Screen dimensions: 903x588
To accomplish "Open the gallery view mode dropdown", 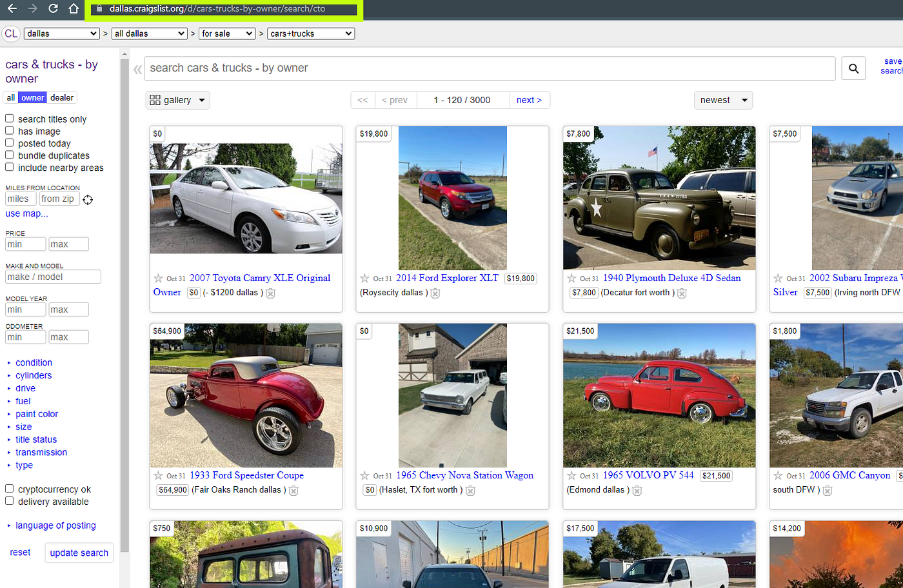I will tap(177, 100).
